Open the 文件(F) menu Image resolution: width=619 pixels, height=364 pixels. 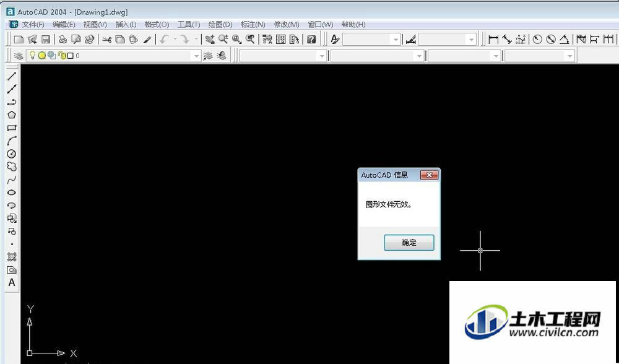pyautogui.click(x=33, y=25)
